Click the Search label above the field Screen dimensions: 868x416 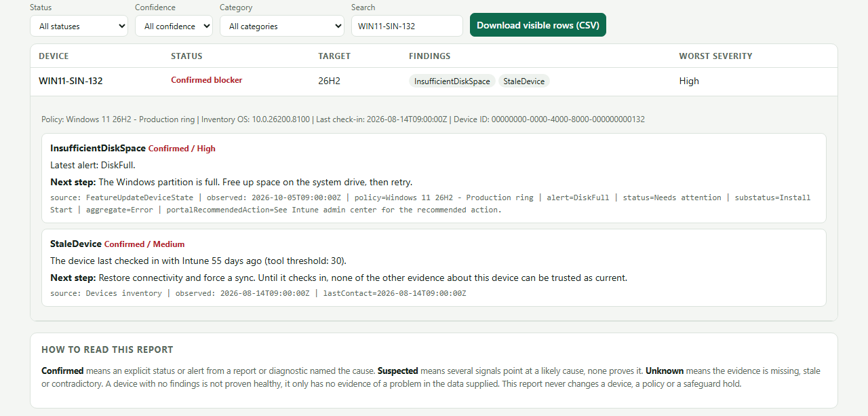(x=363, y=7)
